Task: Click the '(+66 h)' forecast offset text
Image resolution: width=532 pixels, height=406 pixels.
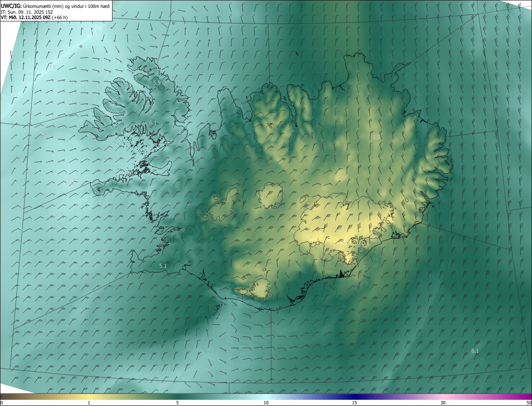Action: click(60, 17)
